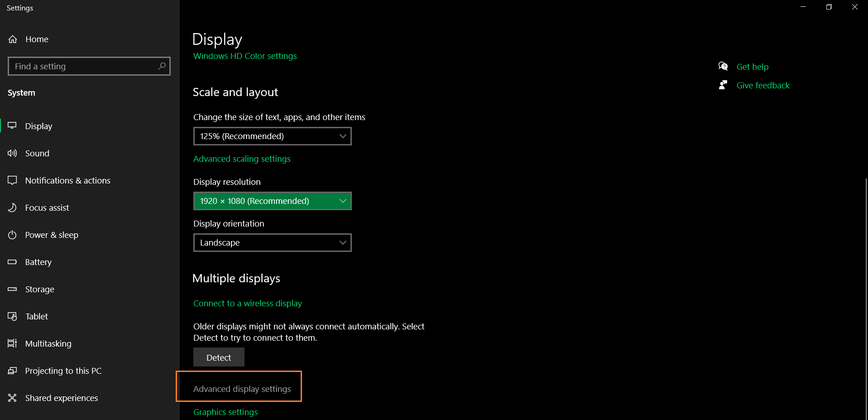Image resolution: width=868 pixels, height=420 pixels.
Task: Select the Focus assist moon icon
Action: (12, 208)
